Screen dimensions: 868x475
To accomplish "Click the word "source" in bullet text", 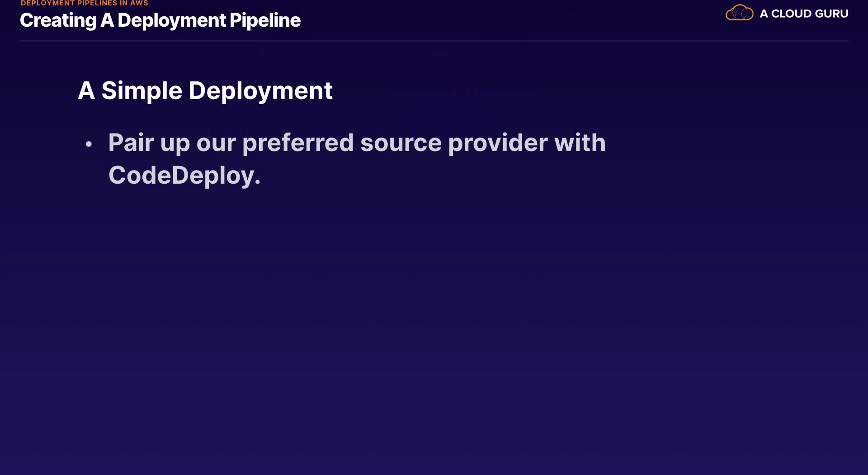I will pos(401,143).
